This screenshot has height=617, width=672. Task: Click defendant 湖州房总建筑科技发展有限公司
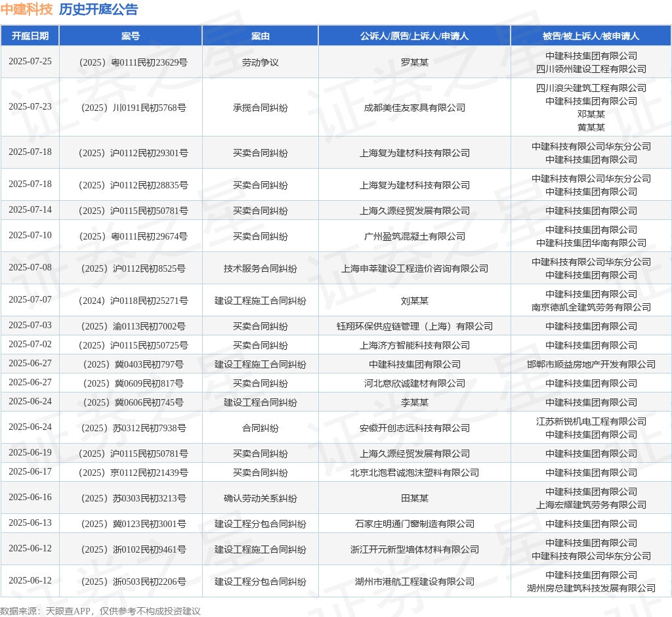coord(591,588)
